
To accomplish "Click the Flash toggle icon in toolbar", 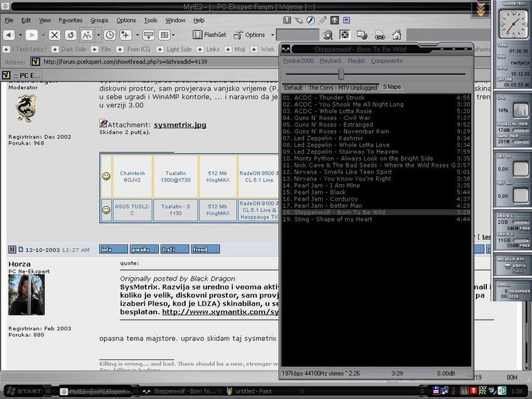I will tap(311, 20).
